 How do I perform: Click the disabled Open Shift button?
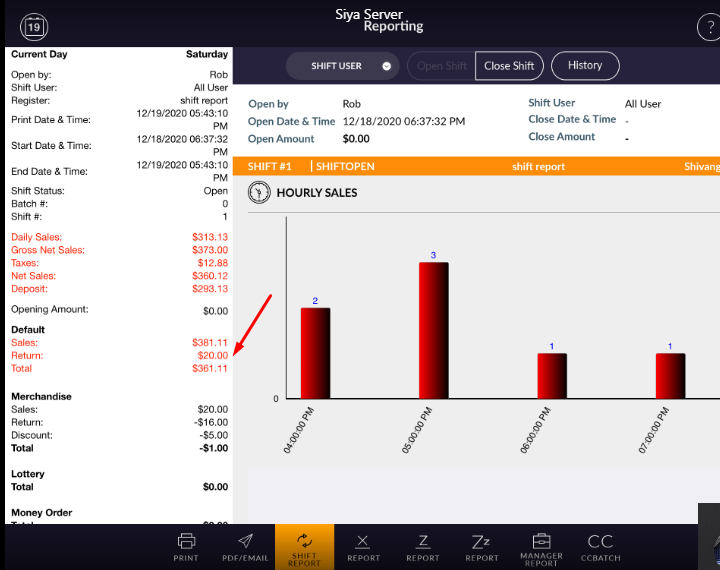(441, 66)
